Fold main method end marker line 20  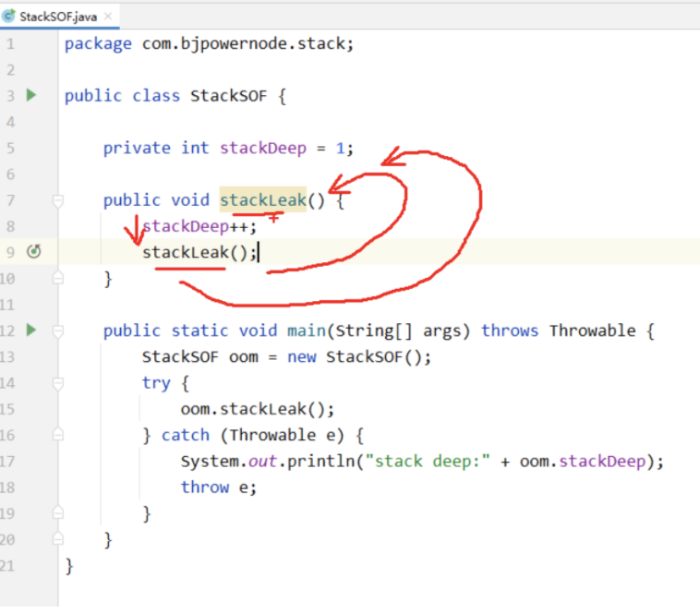coord(57,539)
